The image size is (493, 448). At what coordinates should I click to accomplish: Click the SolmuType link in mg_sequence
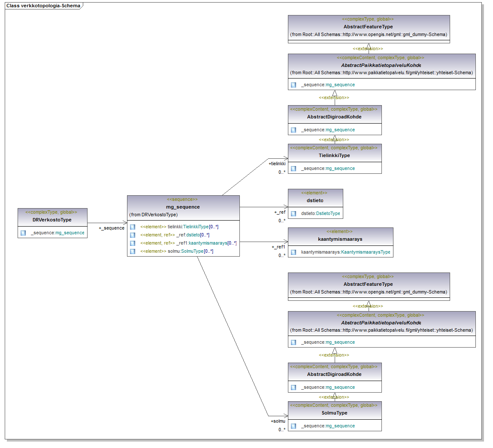[x=192, y=251]
